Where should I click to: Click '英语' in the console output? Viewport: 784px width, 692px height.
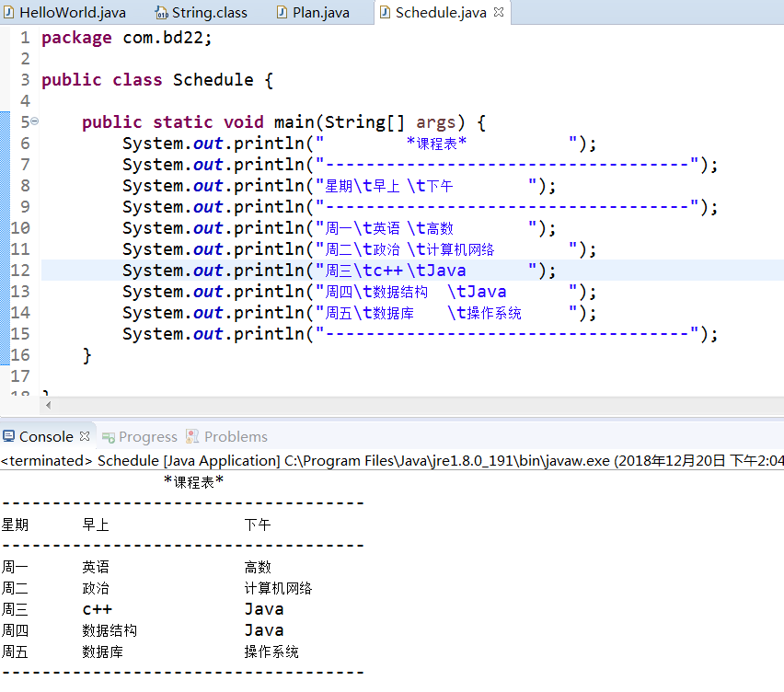pos(96,567)
